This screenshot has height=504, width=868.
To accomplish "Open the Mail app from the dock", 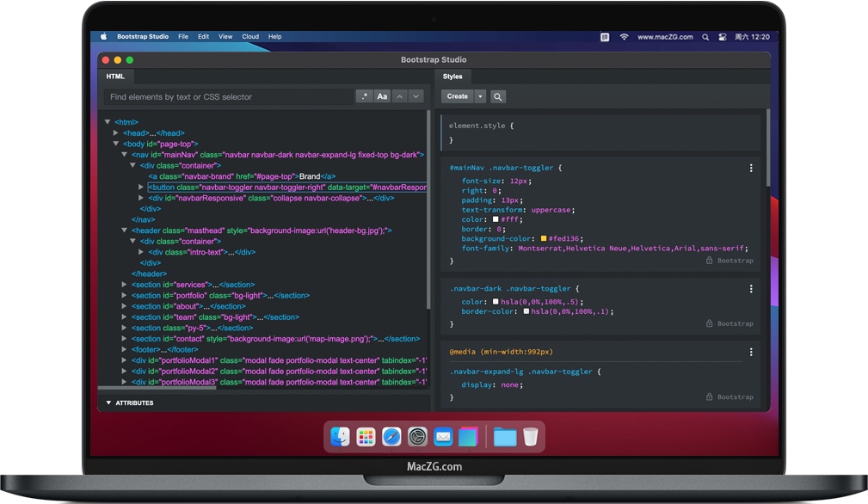I will point(443,437).
